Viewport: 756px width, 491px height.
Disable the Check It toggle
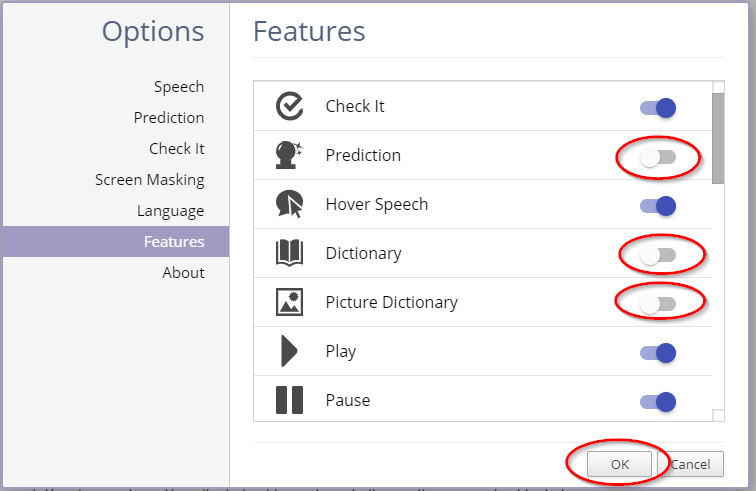click(658, 107)
